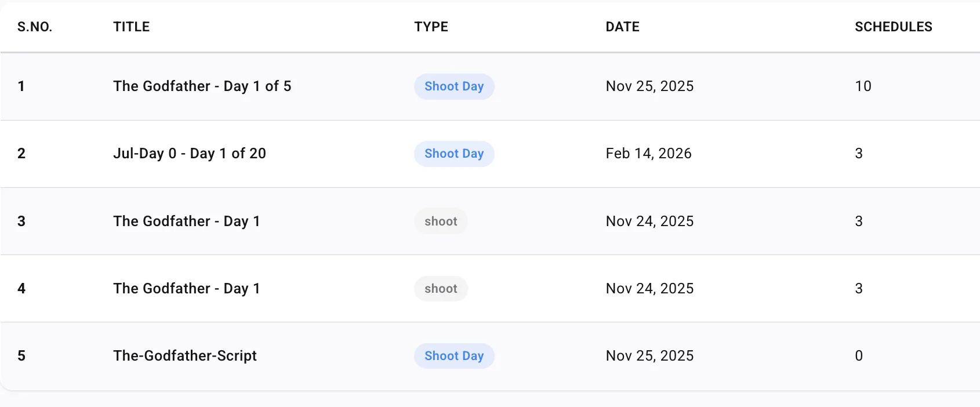This screenshot has height=407, width=980.
Task: Open 'The Godfather - Day 1 of 5' title
Action: coord(202,86)
